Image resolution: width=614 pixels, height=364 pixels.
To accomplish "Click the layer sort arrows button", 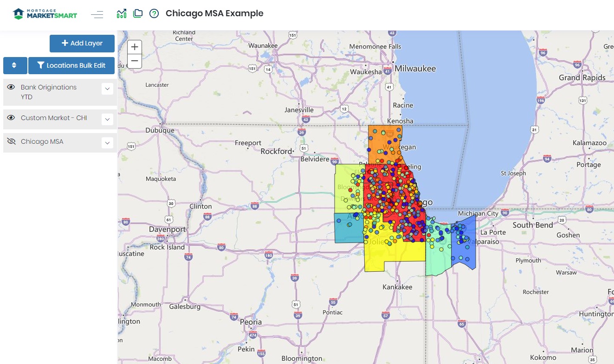I will pos(15,65).
